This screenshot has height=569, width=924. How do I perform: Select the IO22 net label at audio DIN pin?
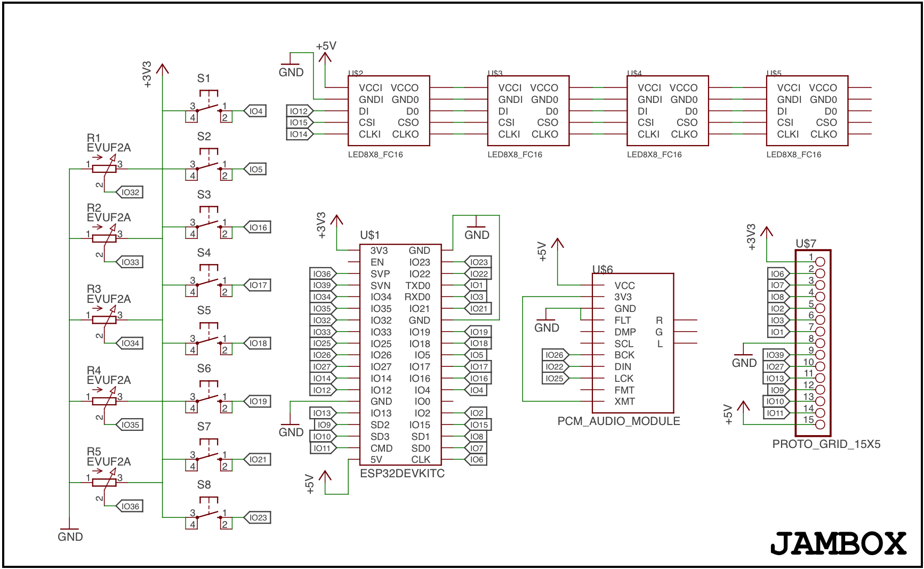tap(556, 366)
